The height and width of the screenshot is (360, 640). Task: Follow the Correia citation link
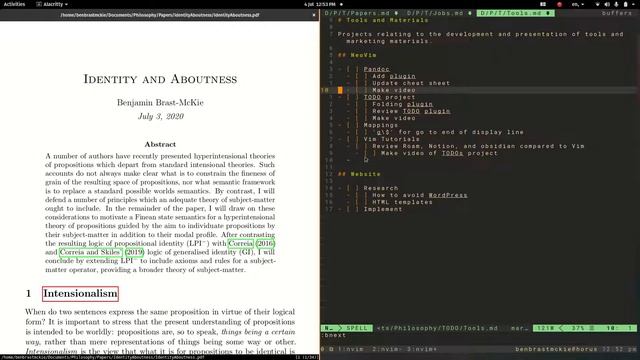pyautogui.click(x=240, y=243)
